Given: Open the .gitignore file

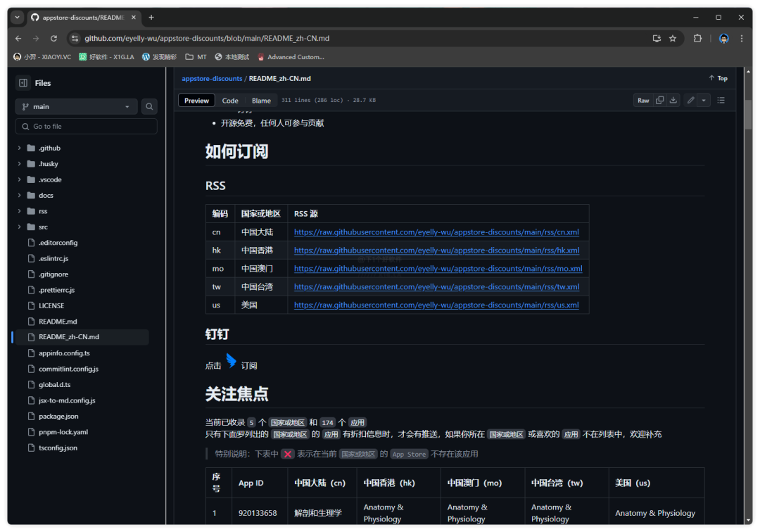Looking at the screenshot, I should tap(53, 274).
